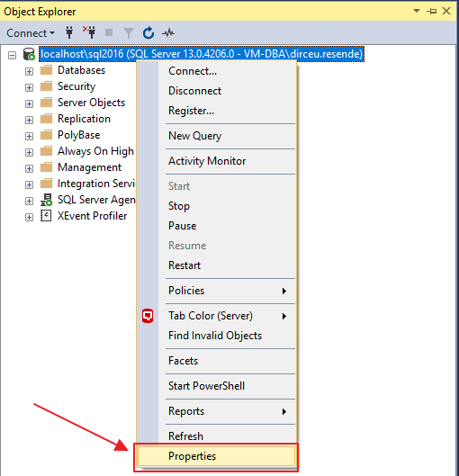
Task: Click the Refresh circular arrow icon
Action: (148, 32)
